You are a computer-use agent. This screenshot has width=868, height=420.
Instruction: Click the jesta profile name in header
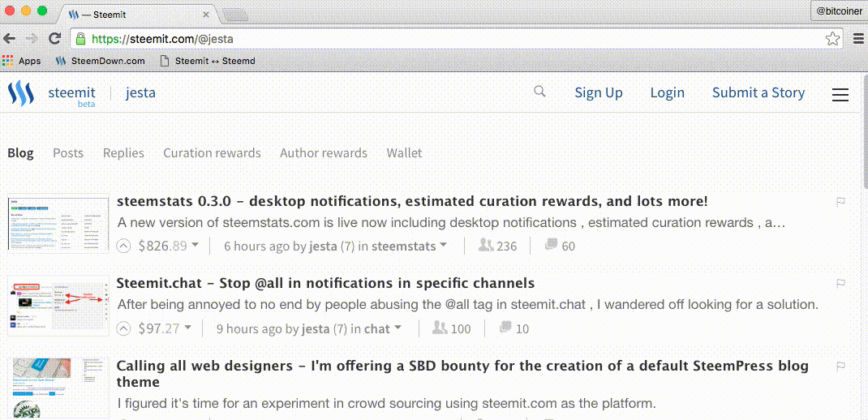point(140,93)
